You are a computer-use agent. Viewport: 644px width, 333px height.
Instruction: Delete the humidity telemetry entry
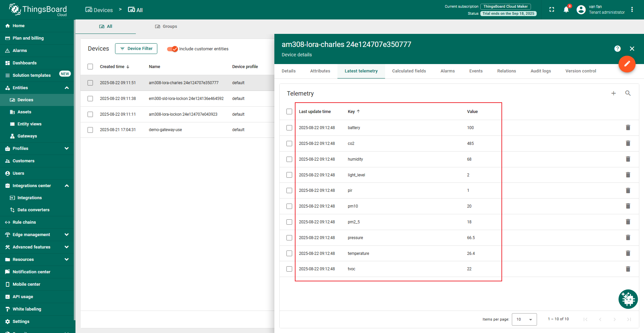coord(628,159)
